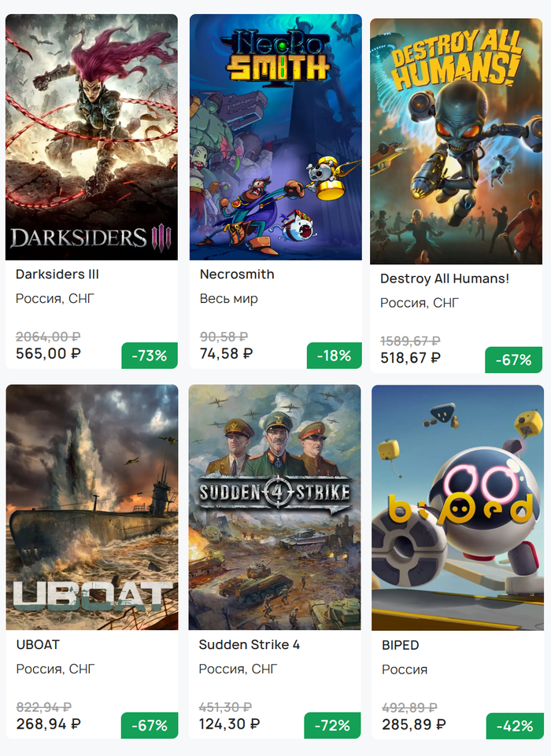
Task: Click the 74,58 ₽ Necrosmith price
Action: click(x=226, y=354)
